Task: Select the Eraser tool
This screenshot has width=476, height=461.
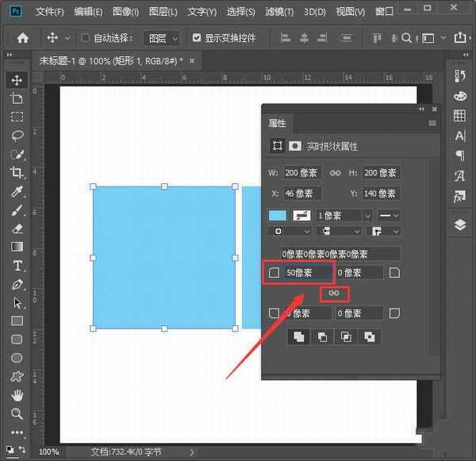Action: (x=17, y=229)
